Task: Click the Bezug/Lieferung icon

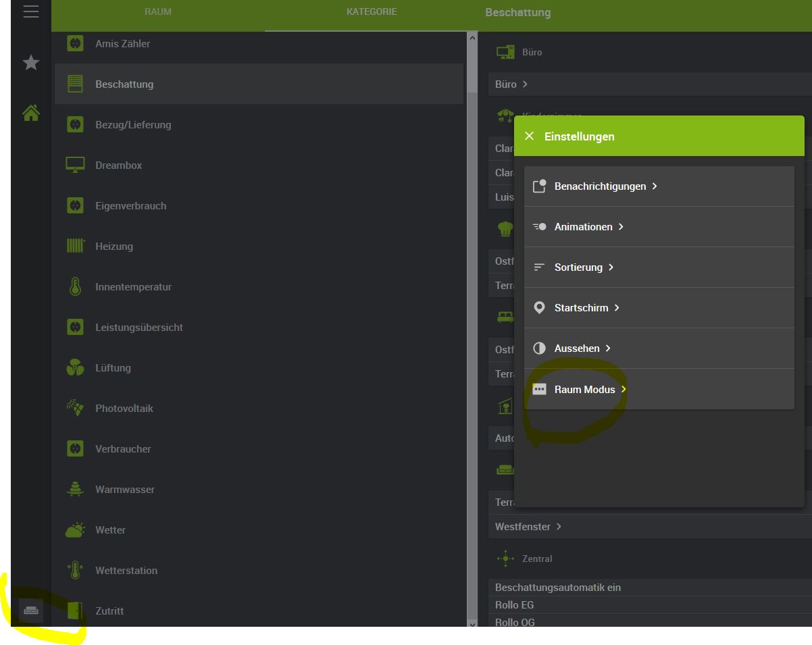Action: tap(75, 124)
